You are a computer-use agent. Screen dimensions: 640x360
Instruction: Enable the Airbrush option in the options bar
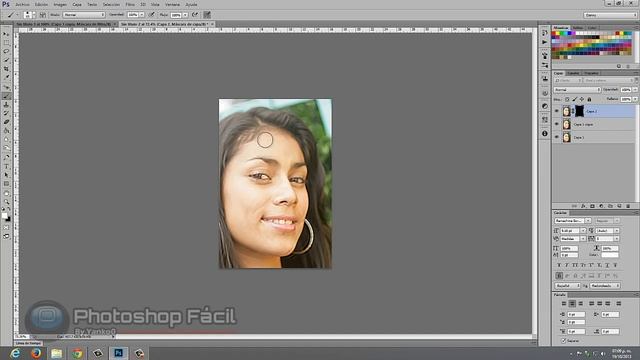[195, 15]
